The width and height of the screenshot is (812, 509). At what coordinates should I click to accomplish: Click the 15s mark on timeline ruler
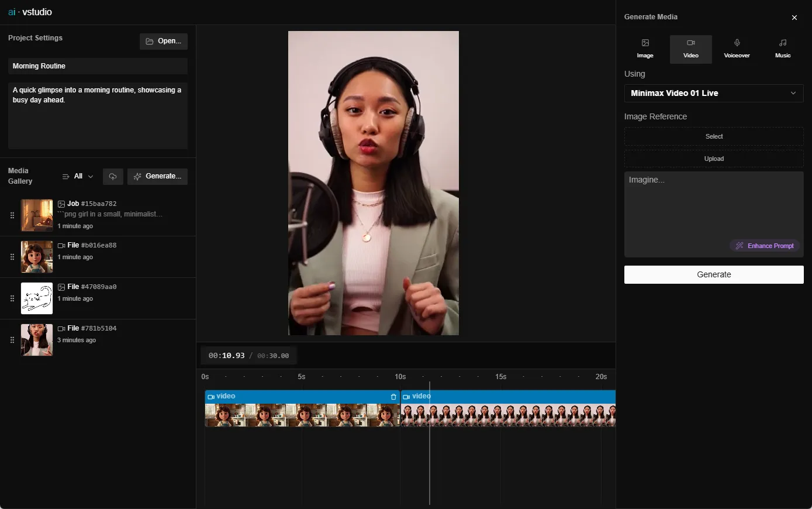click(500, 377)
